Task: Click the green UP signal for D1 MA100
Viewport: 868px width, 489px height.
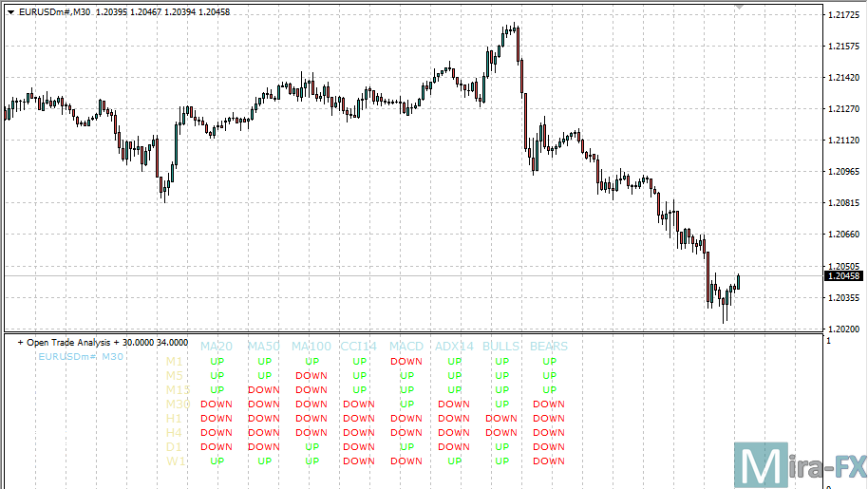Action: click(311, 447)
